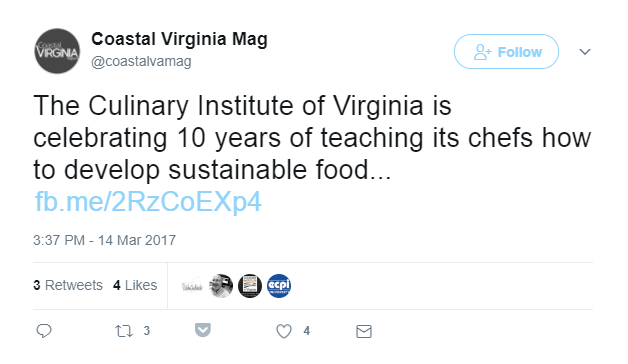View the ecpi university liker avatar
Image resolution: width=628 pixels, height=364 pixels.
pos(279,286)
